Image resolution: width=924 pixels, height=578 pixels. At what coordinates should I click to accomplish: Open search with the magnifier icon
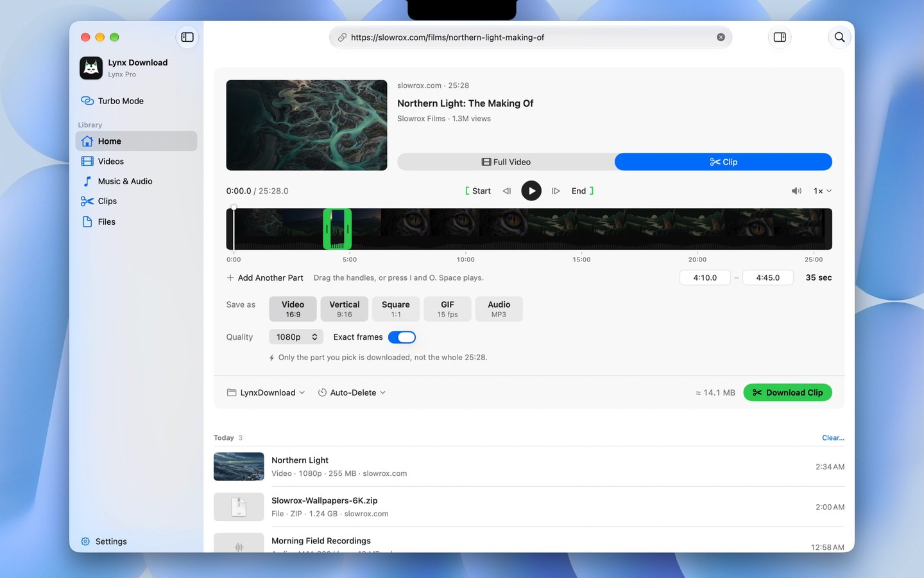[x=839, y=37]
